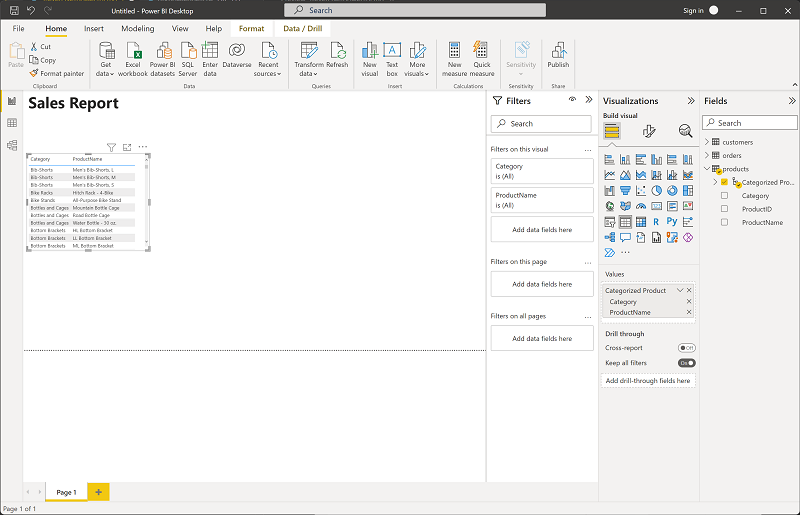The width and height of the screenshot is (800, 515).
Task: Select the Table visual icon
Action: point(625,222)
